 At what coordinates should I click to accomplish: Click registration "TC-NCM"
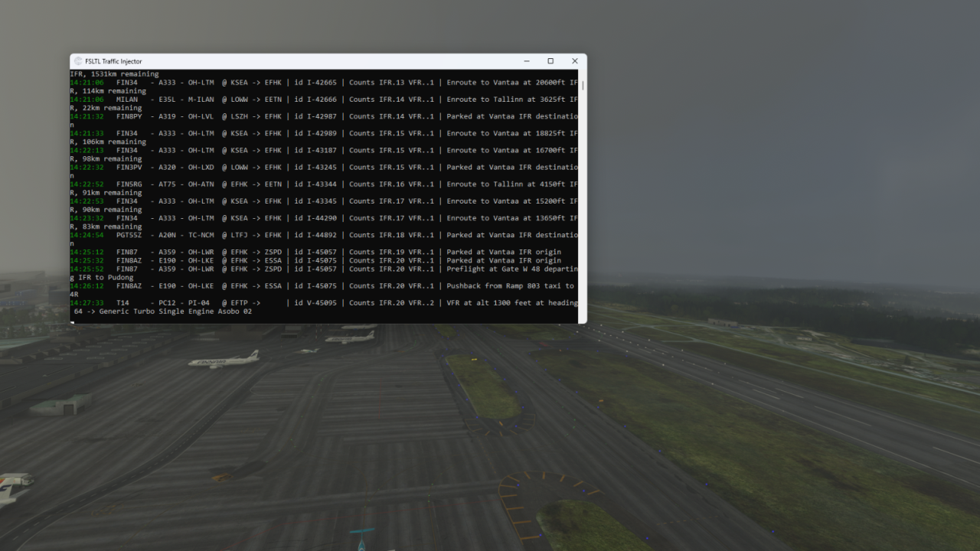[201, 235]
